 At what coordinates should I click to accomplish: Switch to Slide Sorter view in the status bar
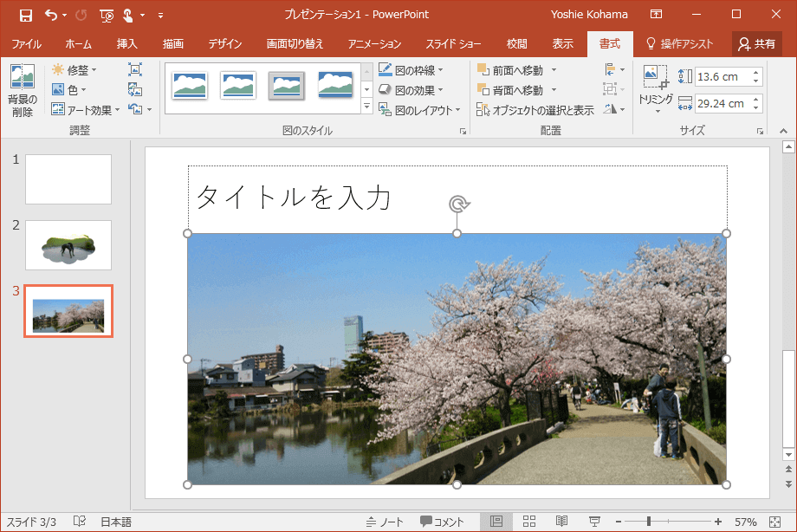528,522
